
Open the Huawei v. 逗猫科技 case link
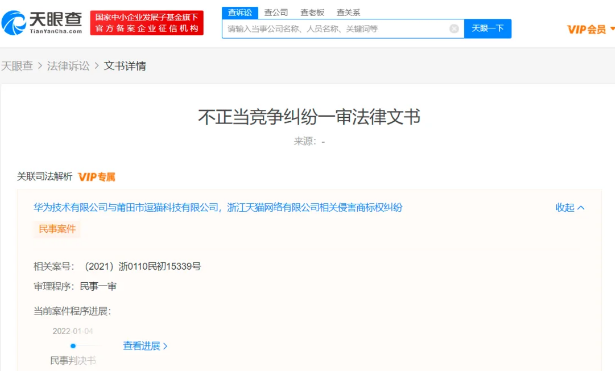click(218, 207)
